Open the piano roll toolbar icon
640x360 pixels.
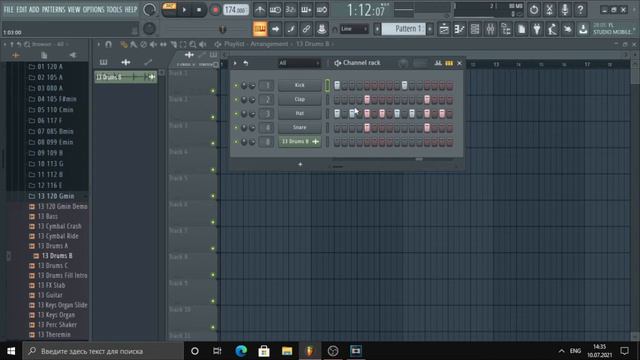click(x=459, y=29)
